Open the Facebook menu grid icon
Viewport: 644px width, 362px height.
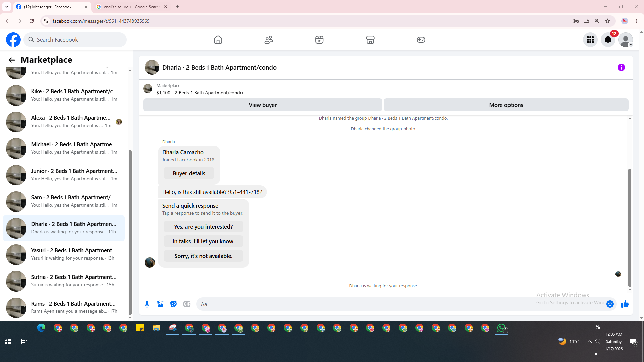(590, 40)
